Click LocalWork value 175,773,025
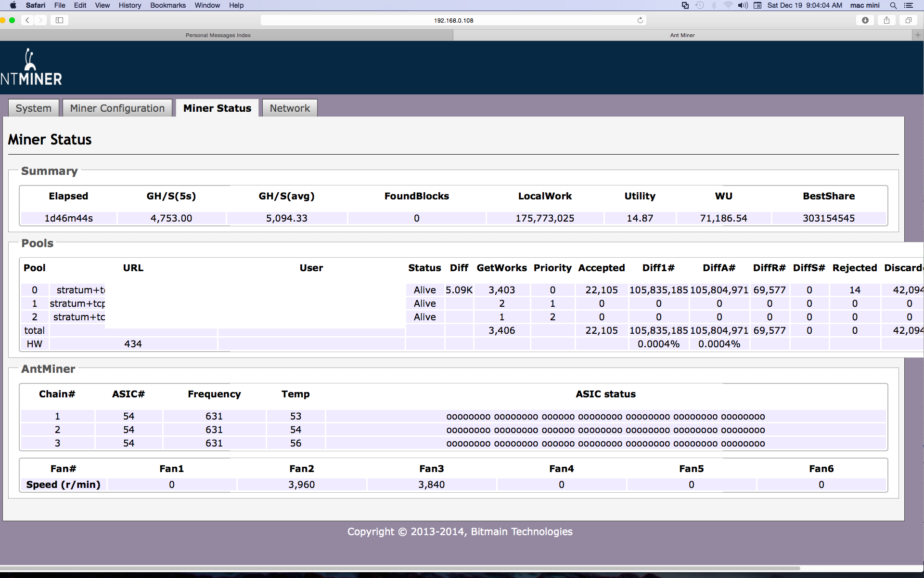Image resolution: width=924 pixels, height=578 pixels. (x=545, y=218)
